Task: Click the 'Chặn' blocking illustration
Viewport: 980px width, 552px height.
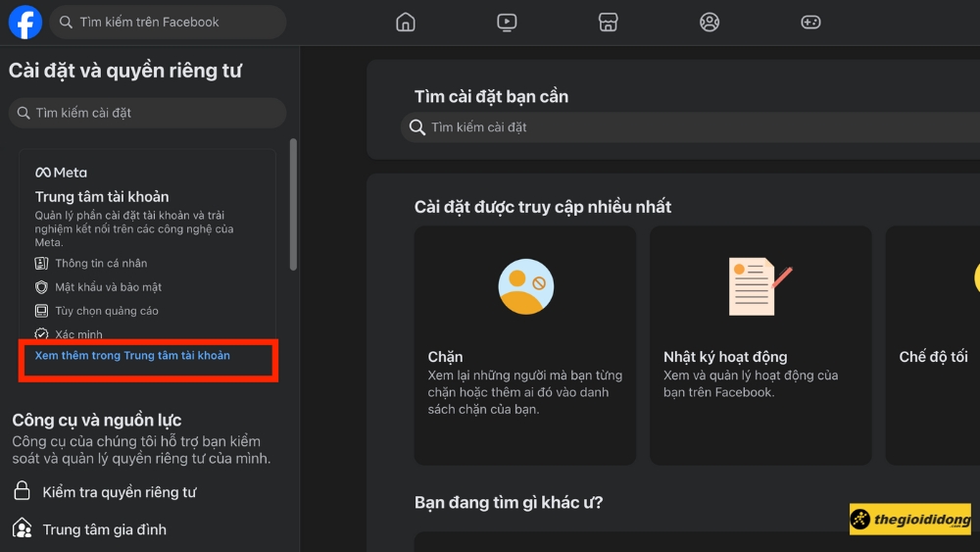Action: click(x=525, y=286)
